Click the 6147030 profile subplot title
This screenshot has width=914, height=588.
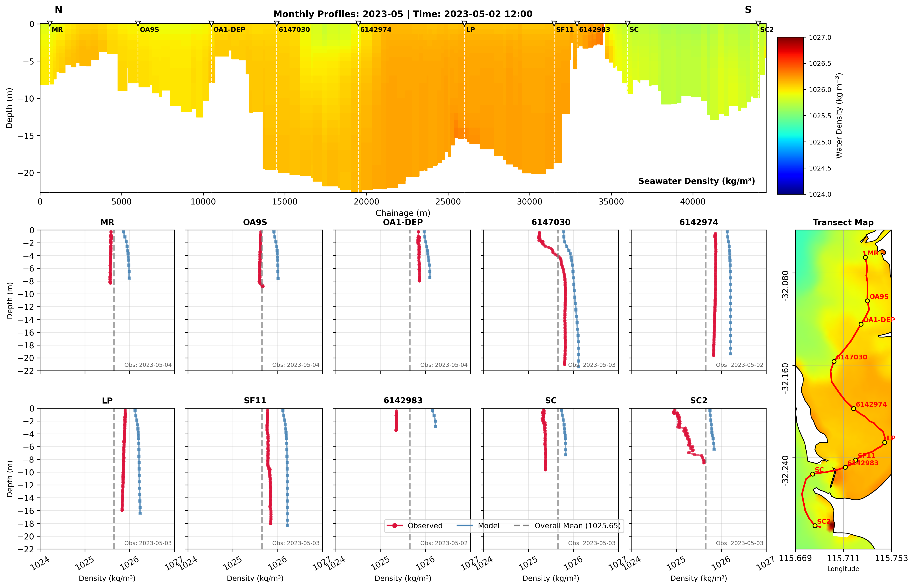click(551, 222)
